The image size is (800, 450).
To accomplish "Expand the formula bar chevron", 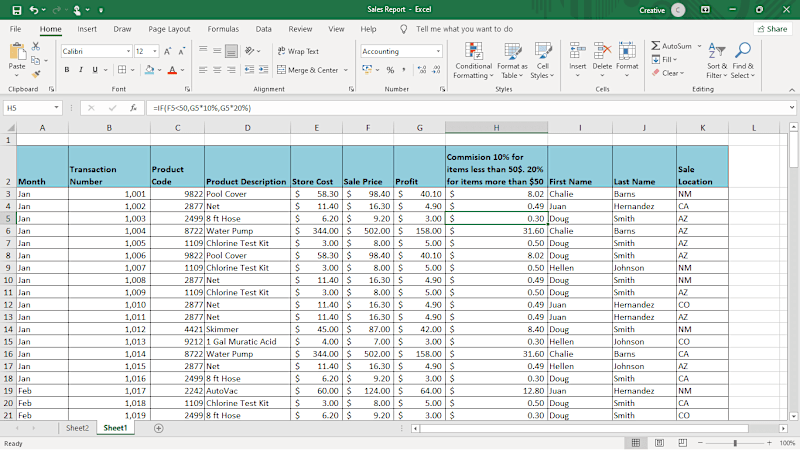I will tap(791, 108).
